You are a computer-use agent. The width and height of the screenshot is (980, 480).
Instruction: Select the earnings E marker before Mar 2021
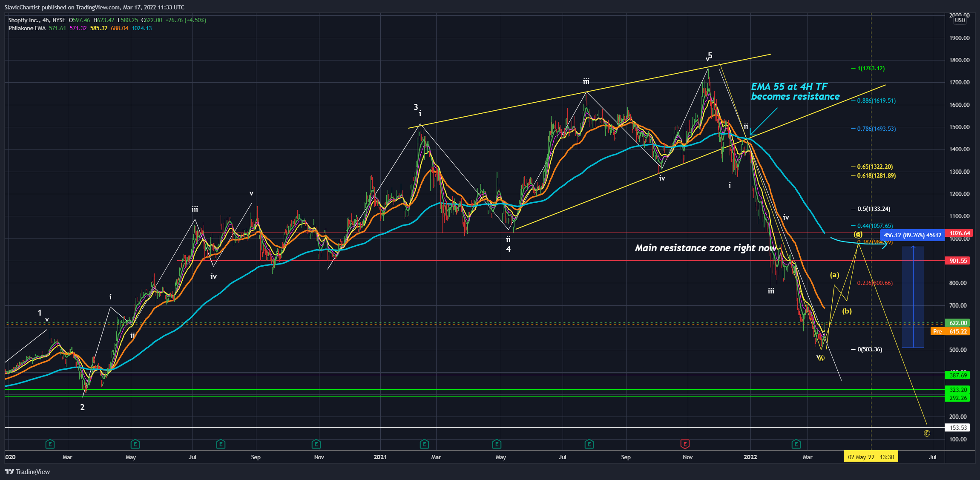point(424,444)
